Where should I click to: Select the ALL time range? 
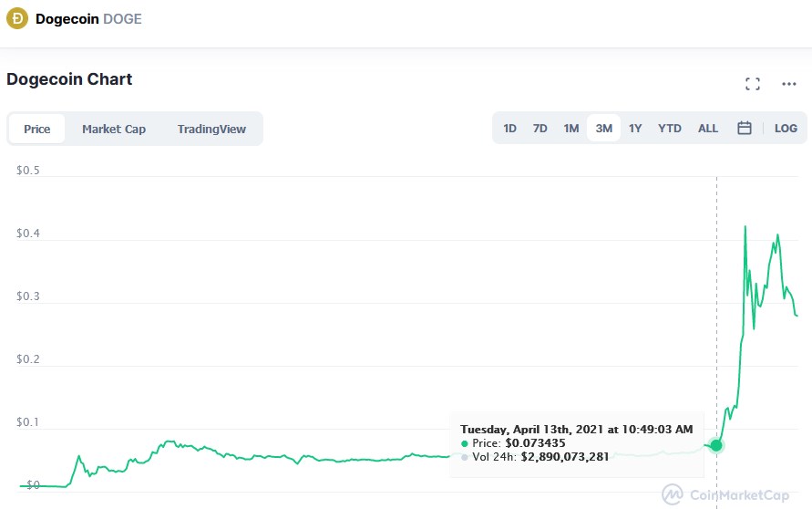(708, 128)
